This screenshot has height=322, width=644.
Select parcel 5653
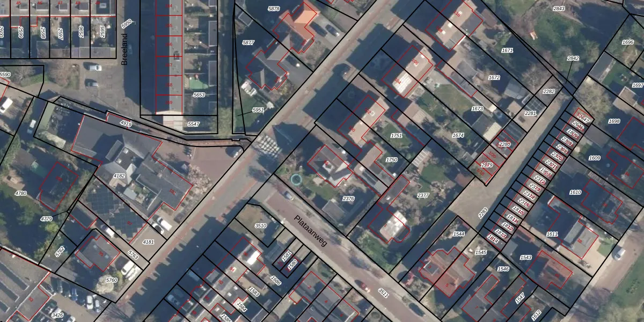[x=199, y=95]
